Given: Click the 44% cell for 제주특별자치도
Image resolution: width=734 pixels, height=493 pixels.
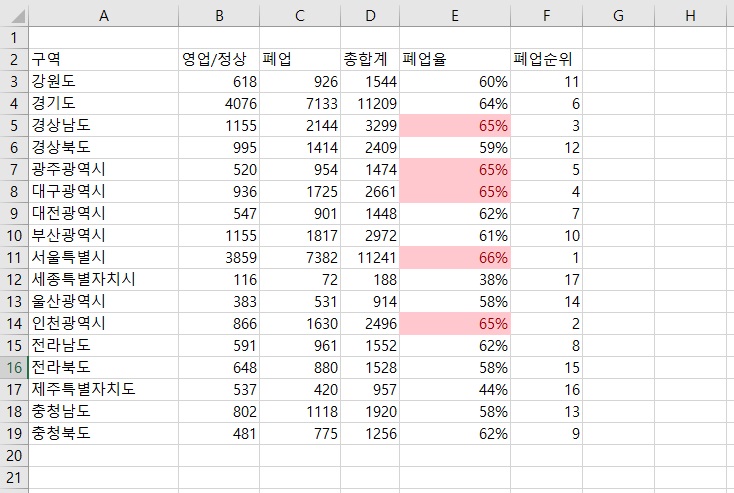Looking at the screenshot, I should [x=455, y=390].
